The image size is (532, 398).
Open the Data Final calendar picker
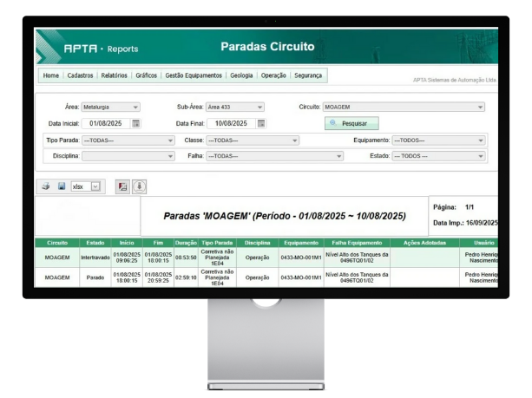261,124
